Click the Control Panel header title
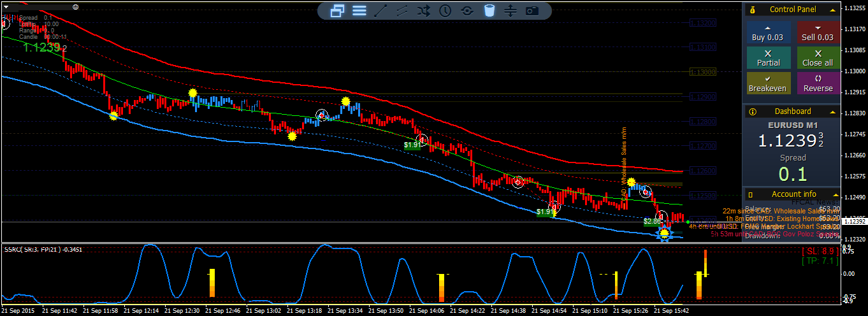Viewport: 868px width, 316px height. [x=793, y=10]
